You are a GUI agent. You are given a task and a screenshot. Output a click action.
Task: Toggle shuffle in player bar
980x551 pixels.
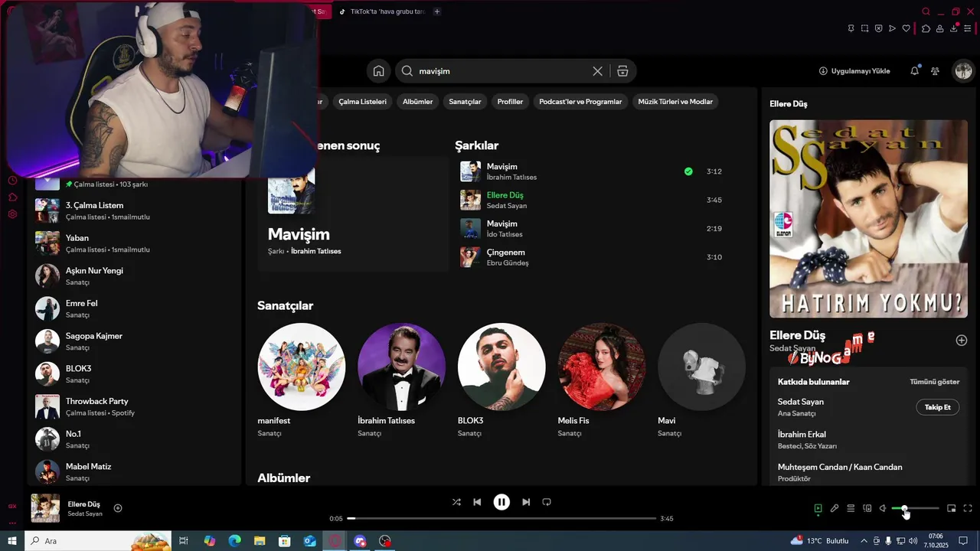(456, 502)
